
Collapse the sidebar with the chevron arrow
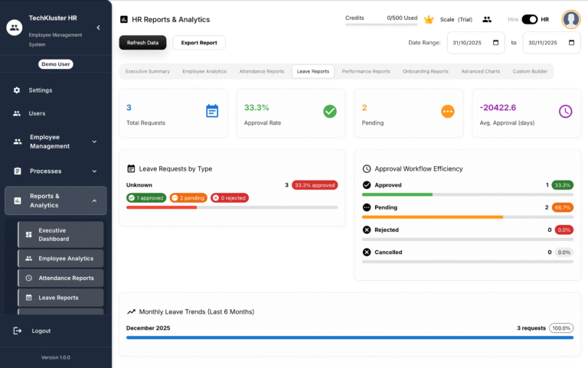pyautogui.click(x=98, y=28)
